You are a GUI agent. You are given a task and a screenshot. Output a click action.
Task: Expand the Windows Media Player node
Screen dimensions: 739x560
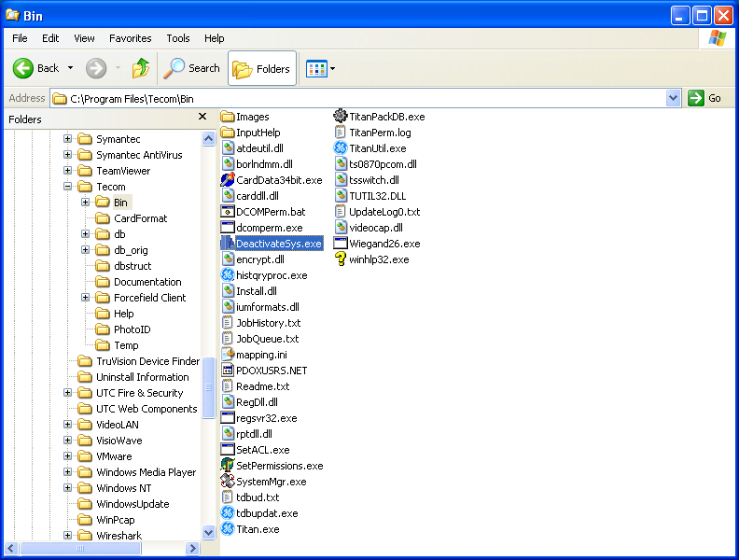coord(68,472)
